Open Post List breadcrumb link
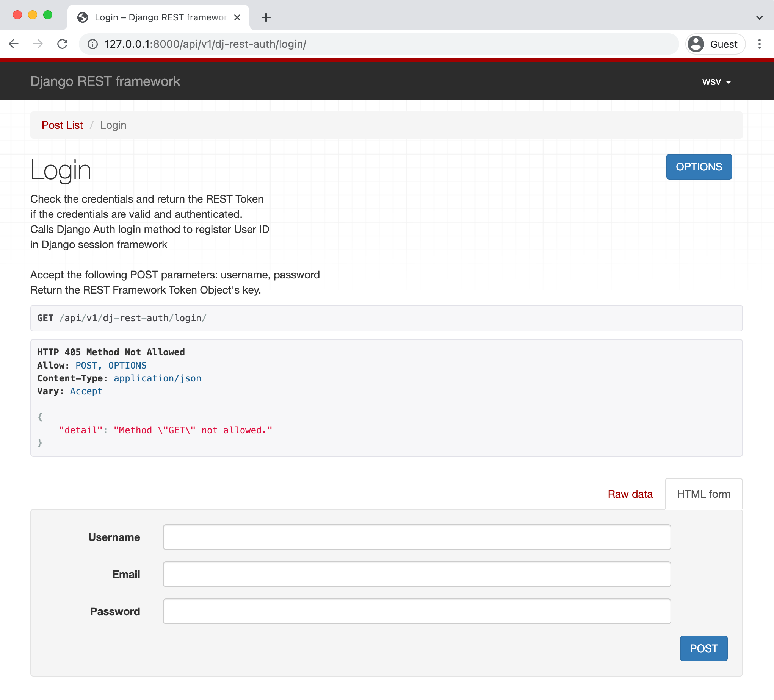 pyautogui.click(x=62, y=125)
